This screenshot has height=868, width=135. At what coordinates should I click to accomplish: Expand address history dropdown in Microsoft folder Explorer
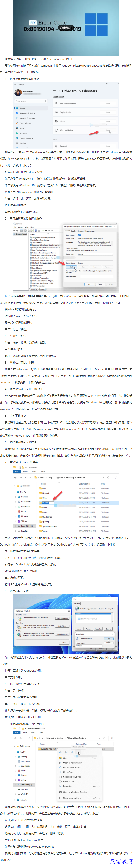tap(103, 477)
